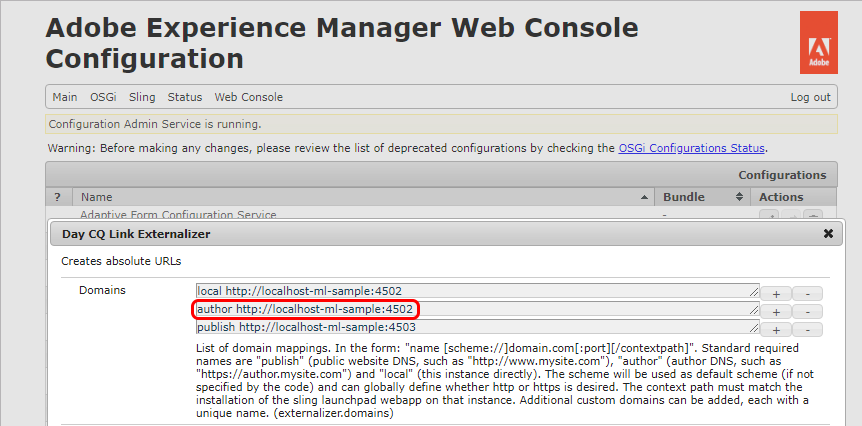Screen dimensions: 862x426
Task: Click the Day CQ Link Externalizer title
Action: 136,234
